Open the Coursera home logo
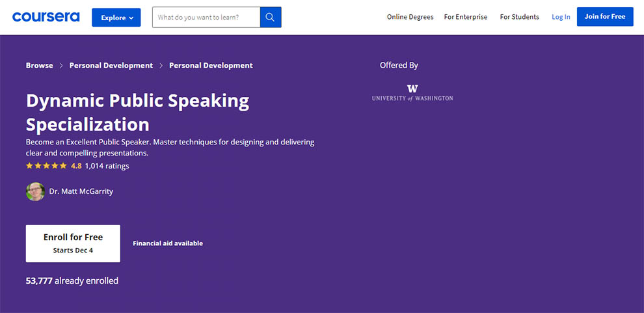This screenshot has height=313, width=644. coord(46,17)
